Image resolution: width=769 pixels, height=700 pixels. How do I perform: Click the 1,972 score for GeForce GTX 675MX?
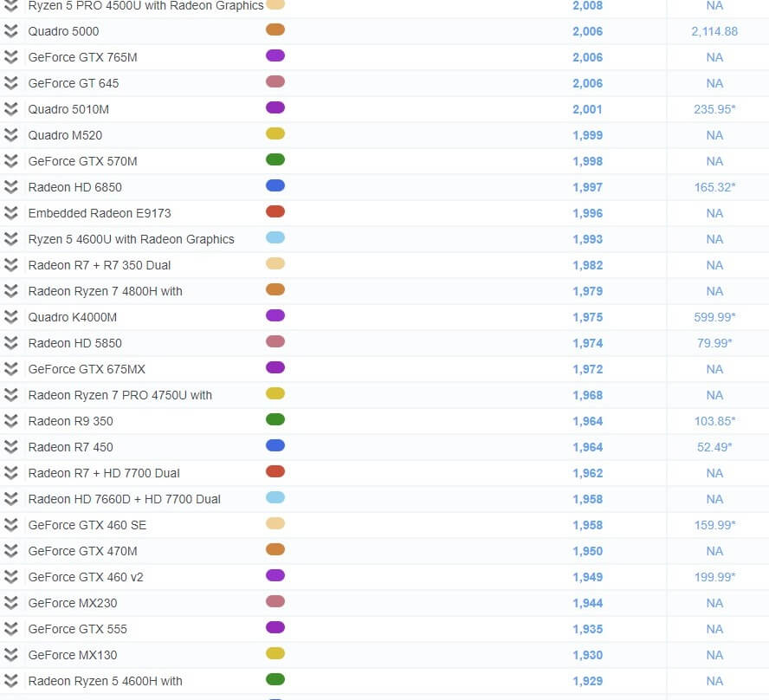click(x=587, y=369)
